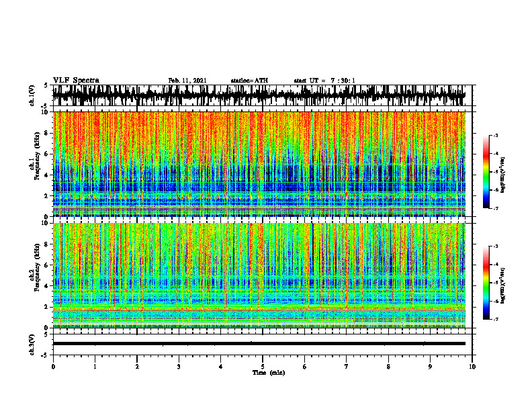Click the "ch.1(V)" waveform axis label
Image resolution: width=532 pixels, height=411 pixels.
[32, 95]
